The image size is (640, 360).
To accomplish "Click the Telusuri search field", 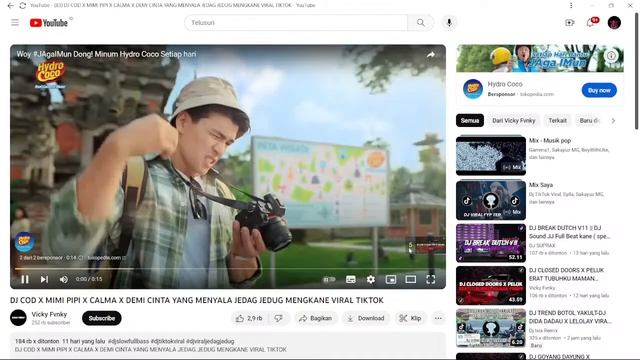I will (x=296, y=22).
